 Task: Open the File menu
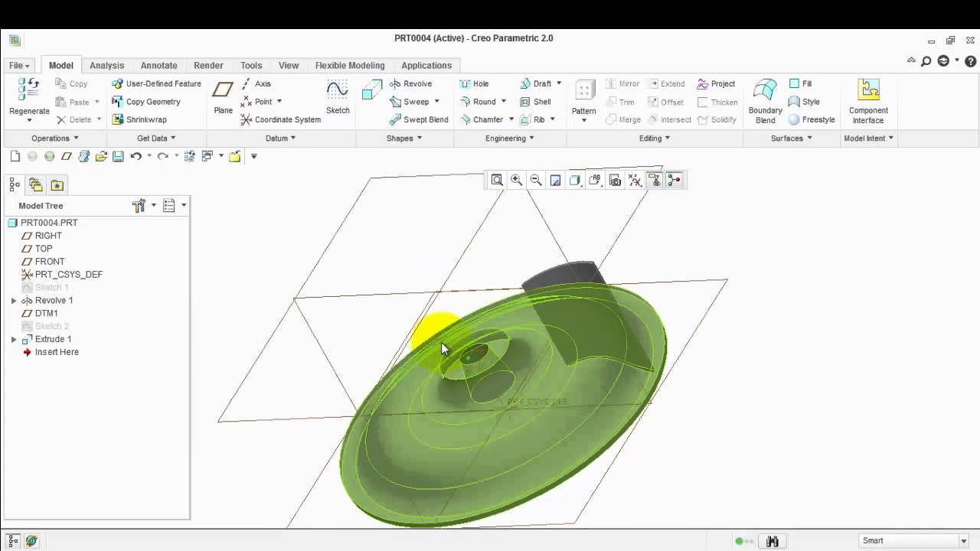tap(19, 66)
